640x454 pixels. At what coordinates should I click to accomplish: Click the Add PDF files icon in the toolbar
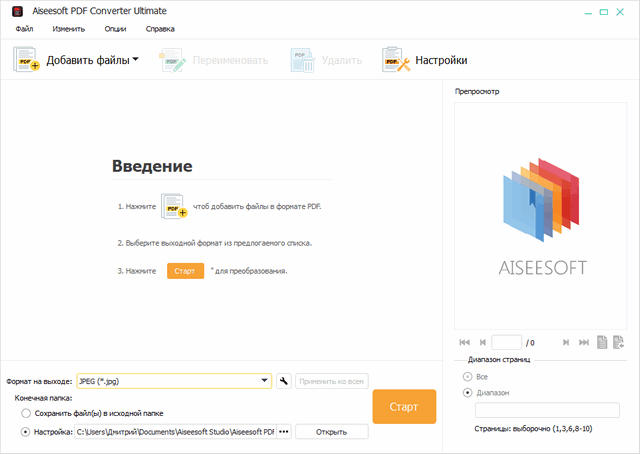coord(27,60)
